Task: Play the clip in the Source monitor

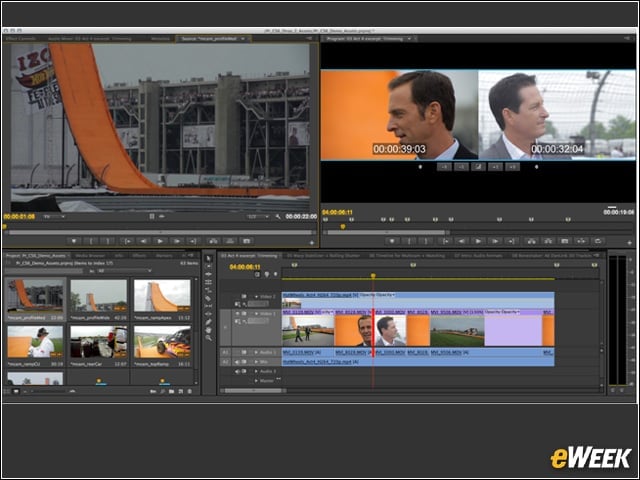Action: point(160,241)
